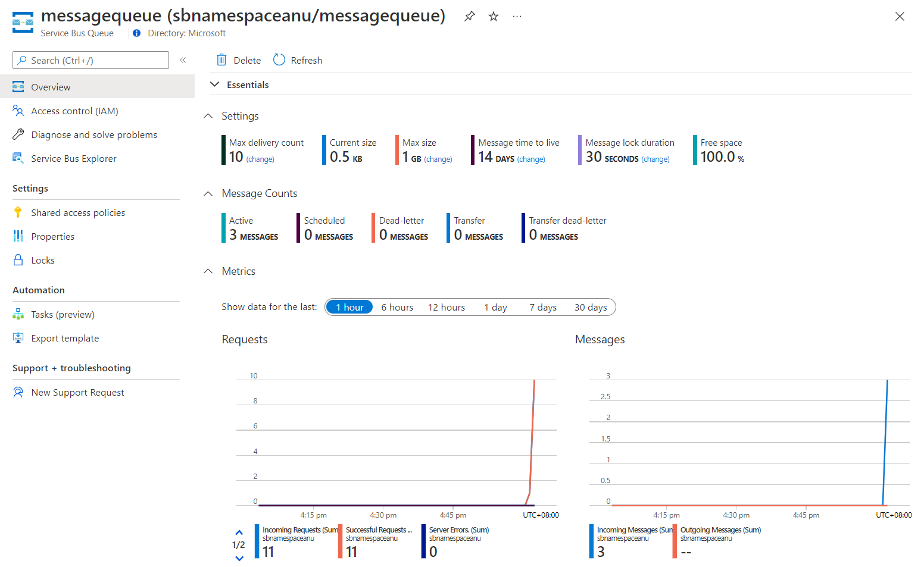Open the more options ellipsis menu
924x567 pixels.
(517, 16)
